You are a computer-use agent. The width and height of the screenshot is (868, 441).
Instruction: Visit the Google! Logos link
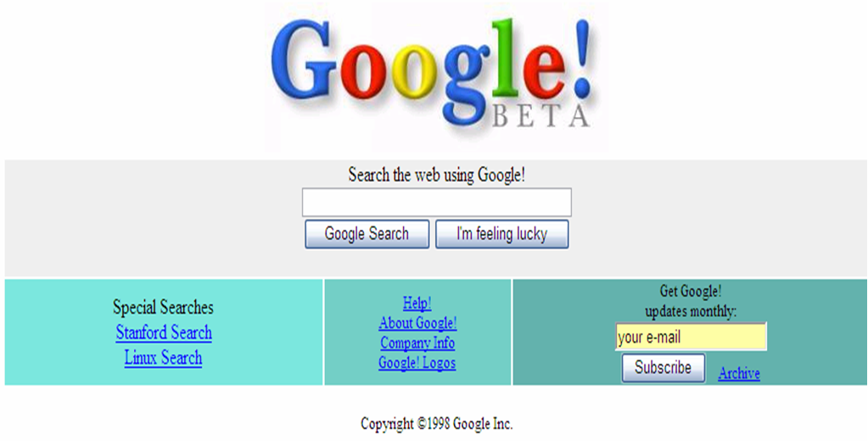click(x=417, y=363)
